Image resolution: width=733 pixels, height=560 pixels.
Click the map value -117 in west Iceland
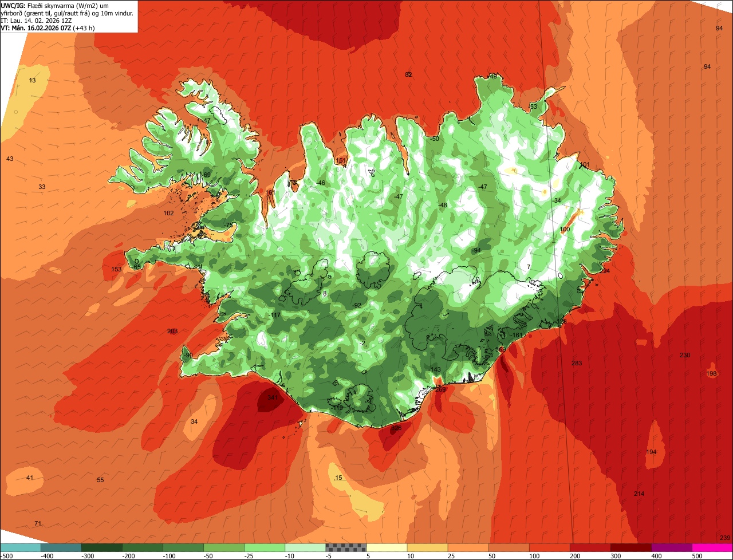tap(275, 316)
